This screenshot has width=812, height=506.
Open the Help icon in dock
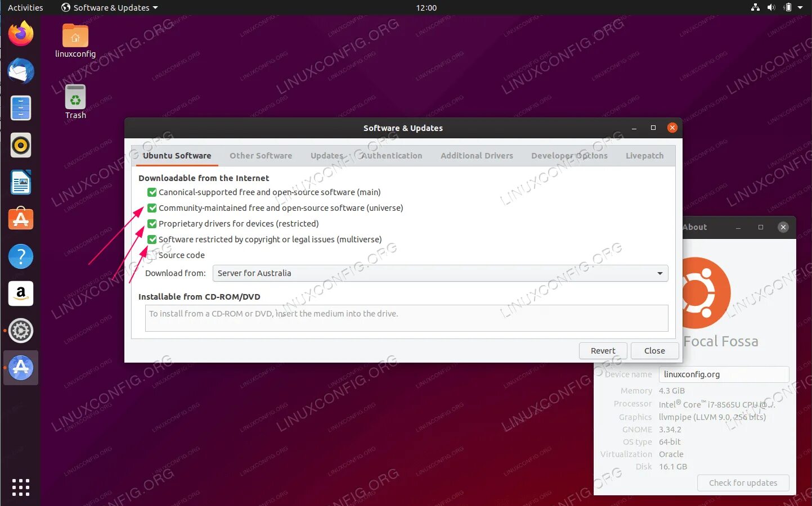pyautogui.click(x=21, y=256)
